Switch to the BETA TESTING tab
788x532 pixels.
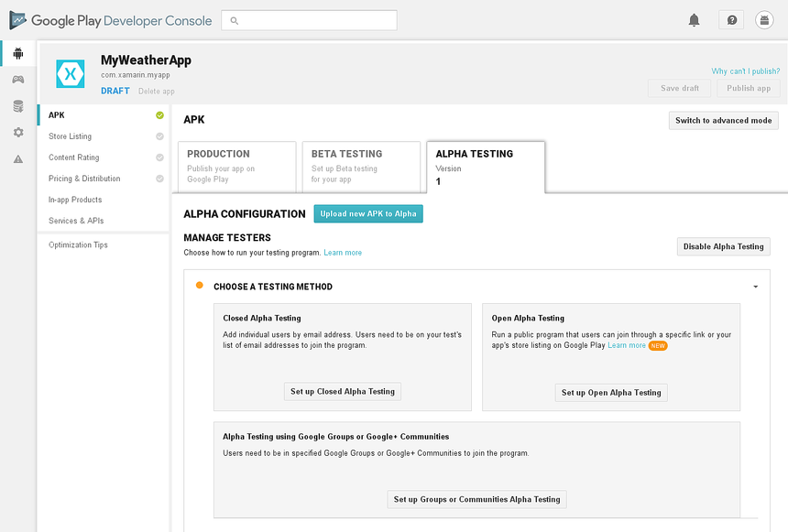pyautogui.click(x=363, y=165)
